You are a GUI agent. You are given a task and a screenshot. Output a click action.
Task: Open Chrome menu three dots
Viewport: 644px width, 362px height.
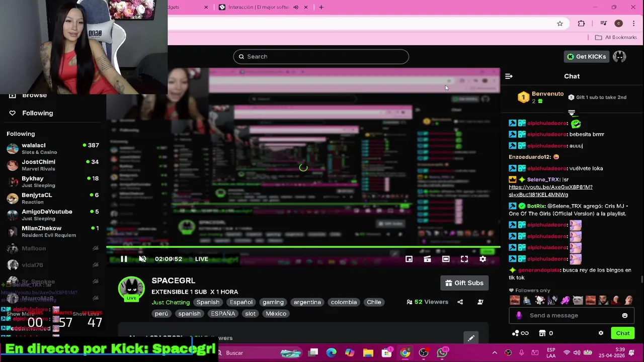coord(633,24)
